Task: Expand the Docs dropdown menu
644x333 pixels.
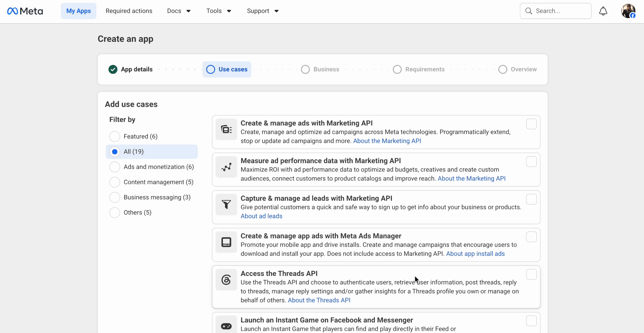Action: (179, 11)
